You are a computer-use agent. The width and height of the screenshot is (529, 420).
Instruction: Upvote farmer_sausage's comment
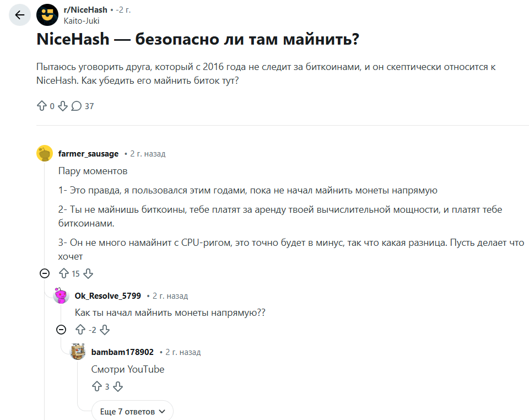point(66,273)
